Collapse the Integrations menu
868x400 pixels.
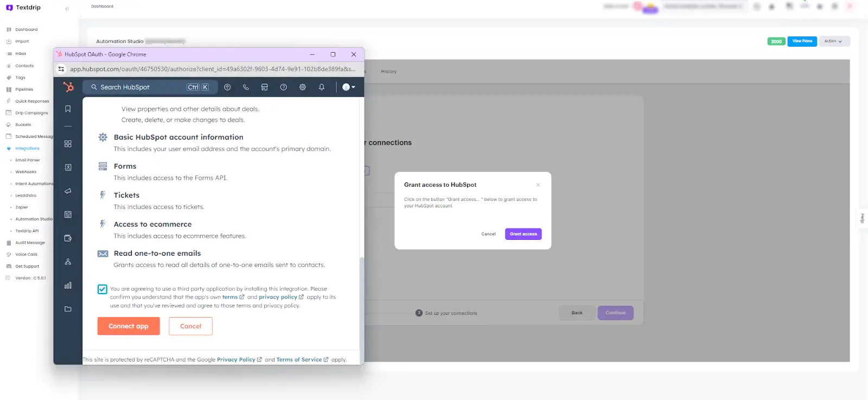click(27, 148)
